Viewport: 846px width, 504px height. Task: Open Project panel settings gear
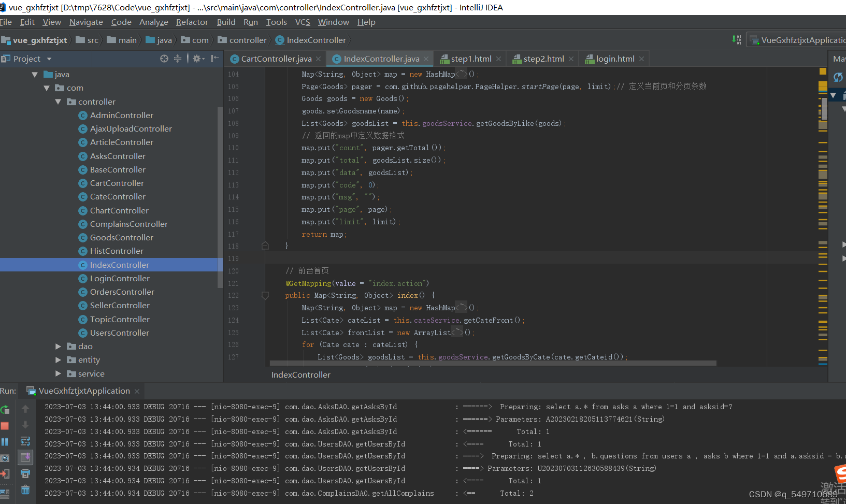pyautogui.click(x=196, y=59)
